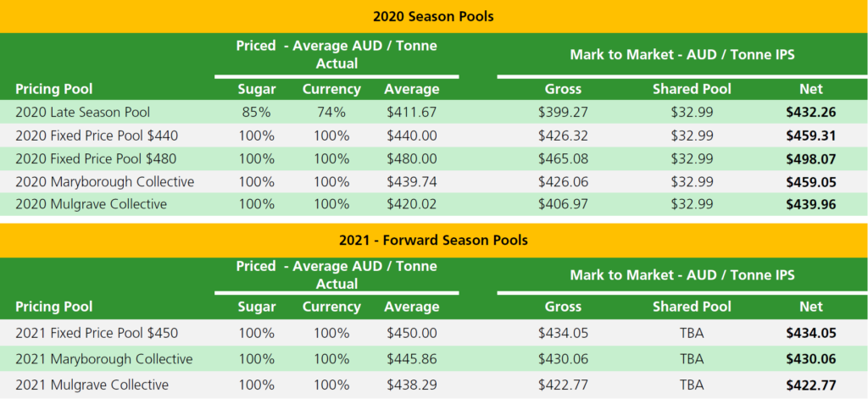This screenshot has height=399, width=868.
Task: Click the 2020 Maryborough Collective row label
Action: coord(104,181)
